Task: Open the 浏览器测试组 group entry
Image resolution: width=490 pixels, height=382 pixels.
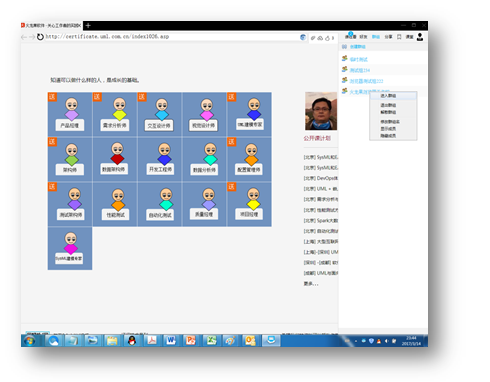Action: pyautogui.click(x=366, y=81)
